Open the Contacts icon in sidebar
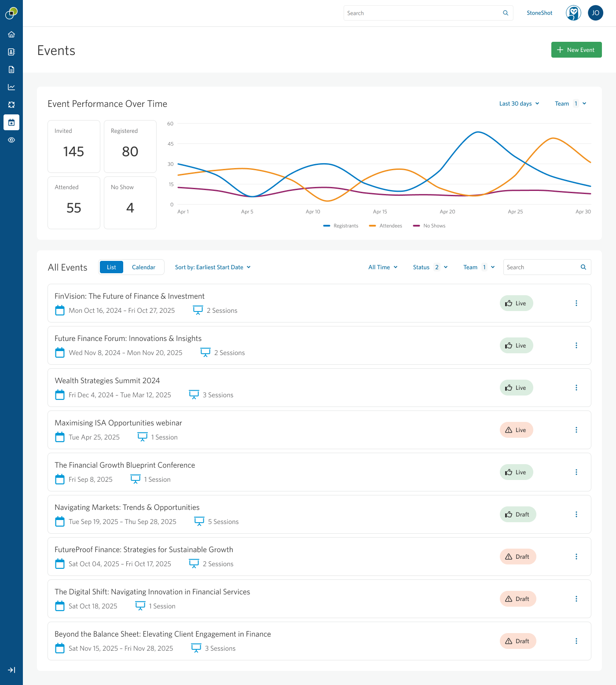Viewport: 616px width, 685px height. [x=11, y=52]
